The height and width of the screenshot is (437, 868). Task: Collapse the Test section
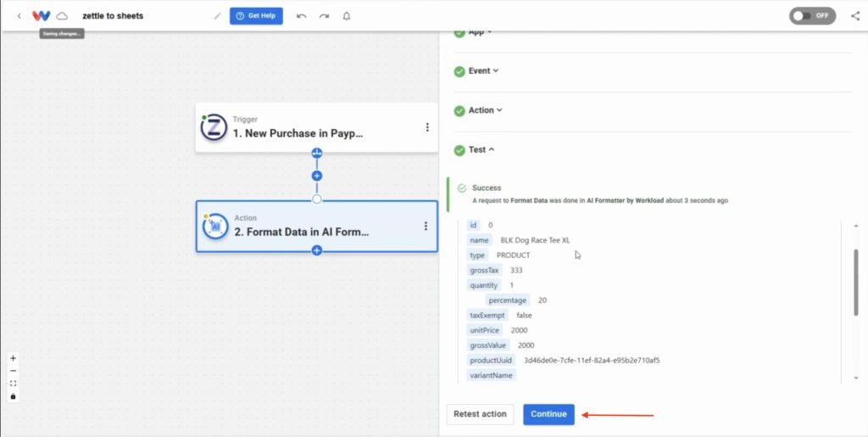pyautogui.click(x=481, y=149)
